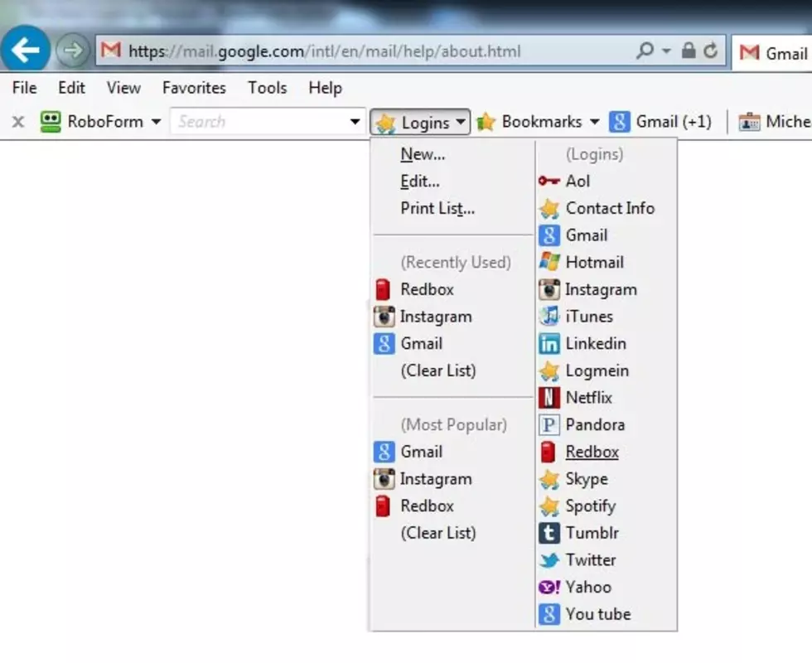Click the Logmein star icon
Image resolution: width=812 pixels, height=663 pixels.
[549, 371]
